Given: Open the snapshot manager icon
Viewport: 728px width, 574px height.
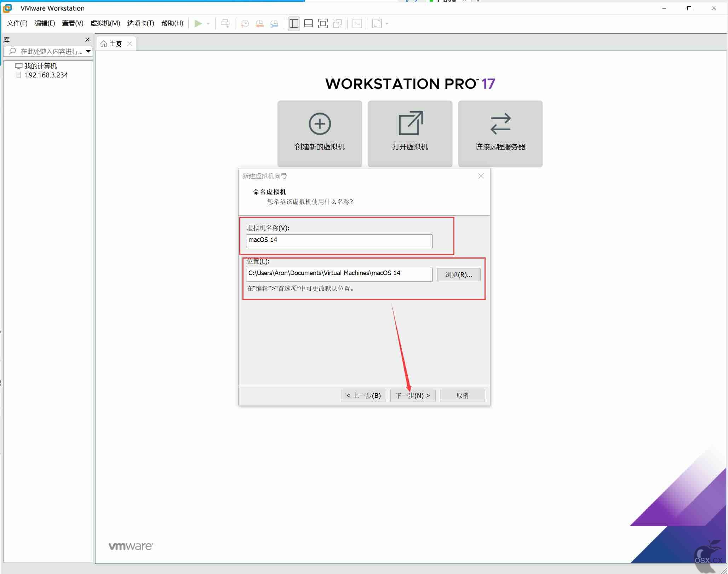Looking at the screenshot, I should click(274, 23).
